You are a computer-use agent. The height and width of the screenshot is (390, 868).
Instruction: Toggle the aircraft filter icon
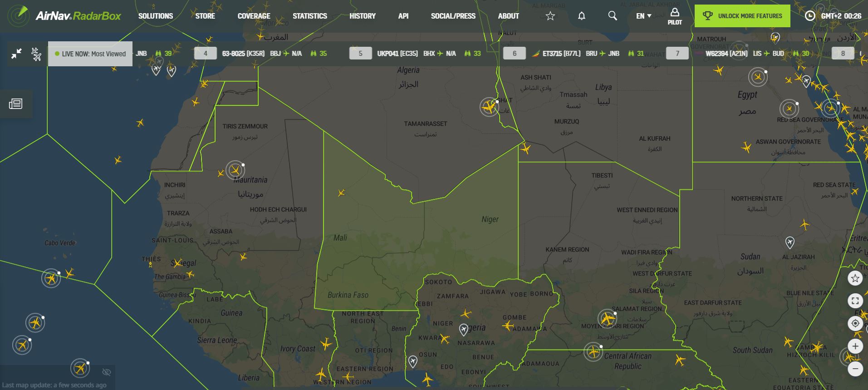[x=36, y=54]
